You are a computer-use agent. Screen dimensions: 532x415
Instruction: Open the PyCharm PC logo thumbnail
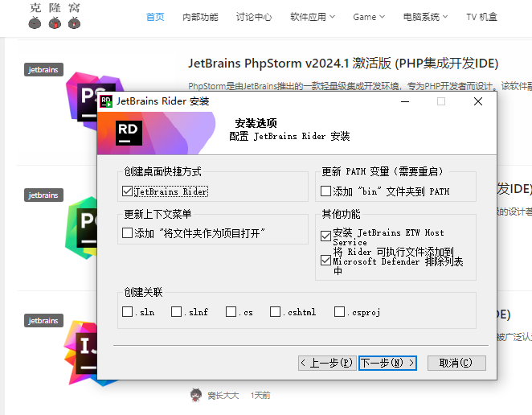coord(80,228)
